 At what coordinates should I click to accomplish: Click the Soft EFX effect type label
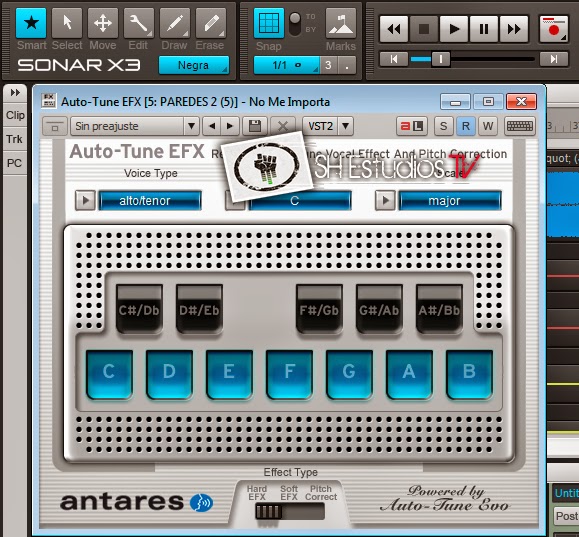pyautogui.click(x=289, y=493)
